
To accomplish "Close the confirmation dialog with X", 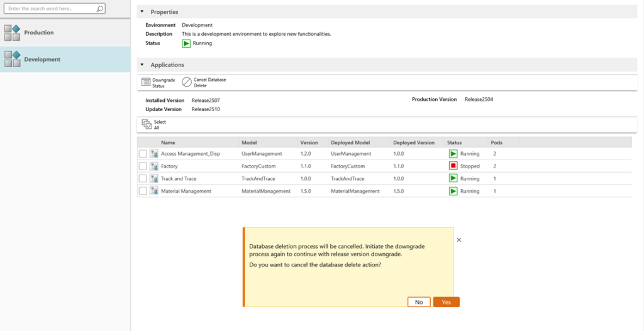I will click(459, 240).
